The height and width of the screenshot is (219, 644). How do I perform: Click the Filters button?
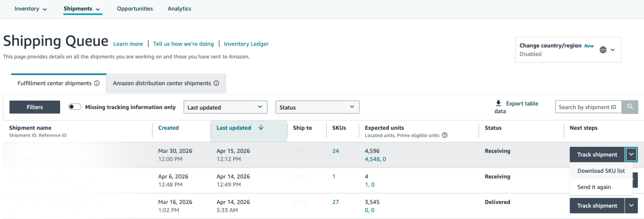pyautogui.click(x=35, y=107)
